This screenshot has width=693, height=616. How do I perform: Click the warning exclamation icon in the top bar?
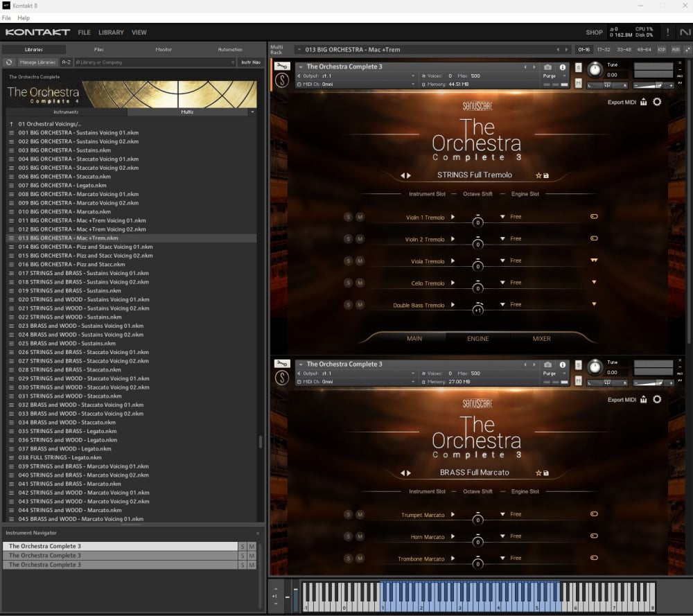667,33
